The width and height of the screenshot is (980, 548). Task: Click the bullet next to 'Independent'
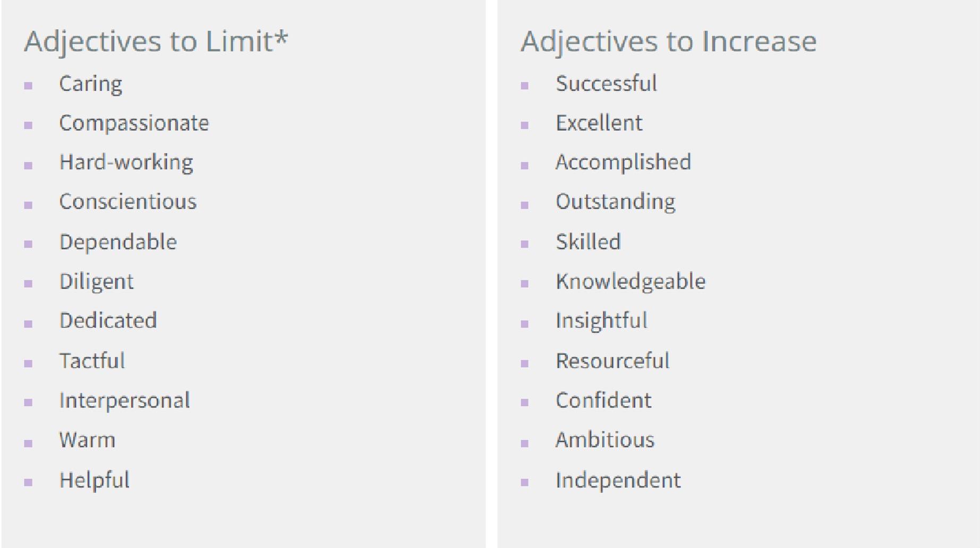coord(525,482)
